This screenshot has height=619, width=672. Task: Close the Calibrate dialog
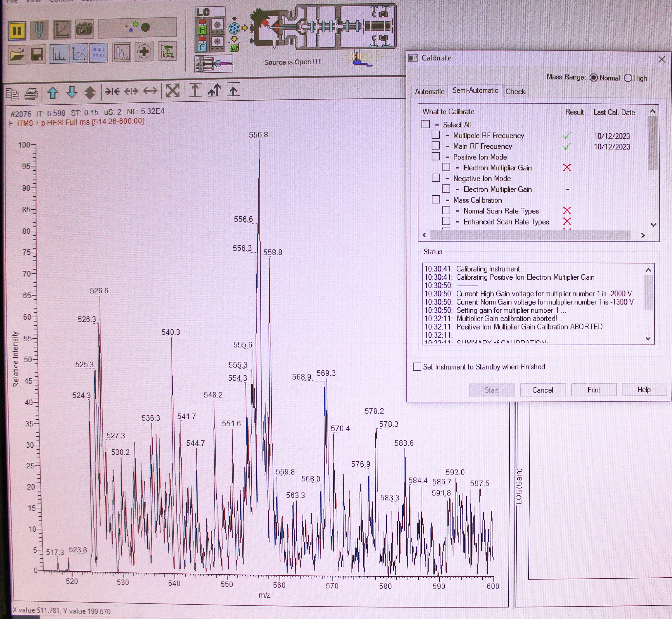tap(661, 60)
